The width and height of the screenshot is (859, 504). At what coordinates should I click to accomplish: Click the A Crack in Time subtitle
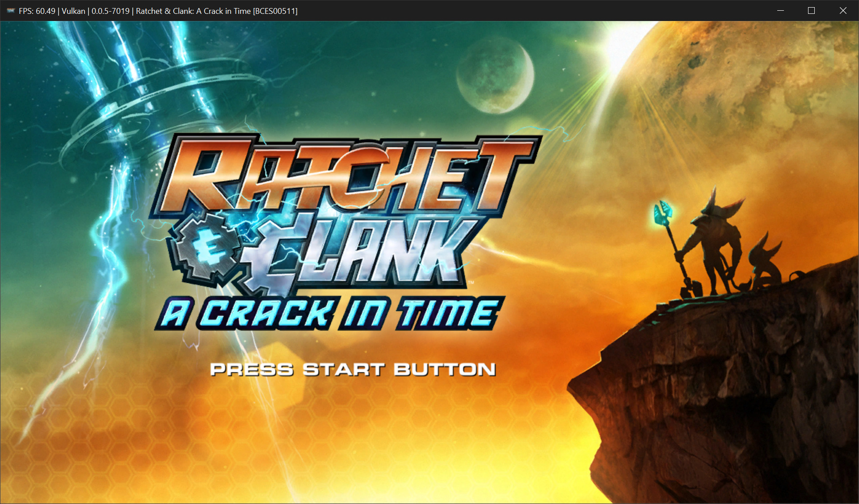click(330, 314)
